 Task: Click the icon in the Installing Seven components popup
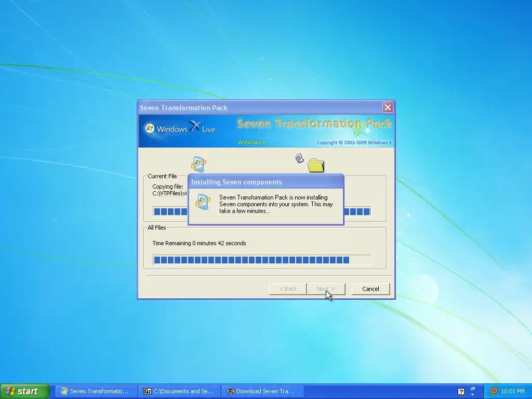click(x=203, y=202)
